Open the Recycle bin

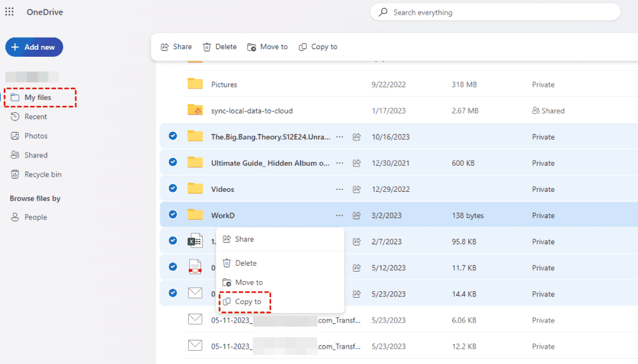coord(43,174)
